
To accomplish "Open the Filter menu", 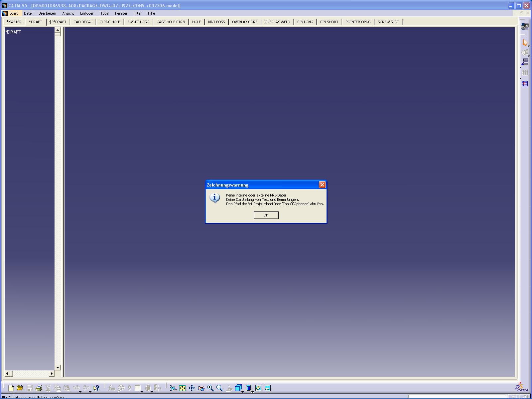I will pos(138,13).
